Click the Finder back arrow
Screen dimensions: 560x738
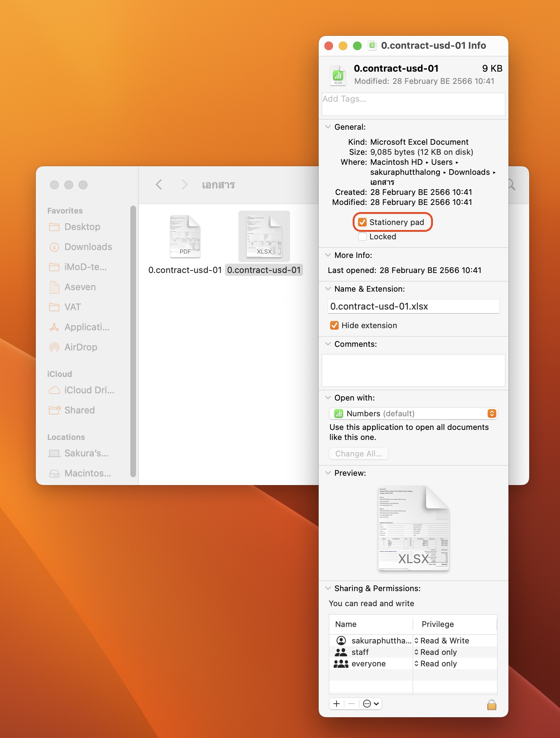click(x=159, y=184)
